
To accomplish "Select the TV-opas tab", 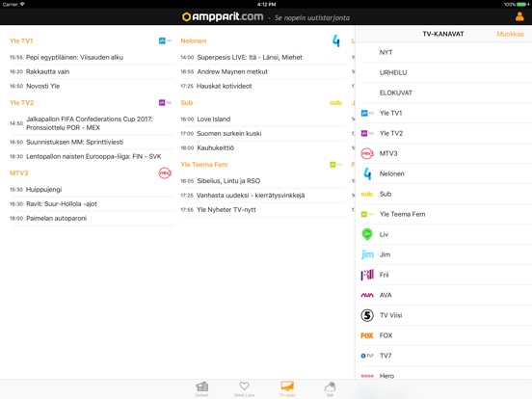I will click(287, 388).
